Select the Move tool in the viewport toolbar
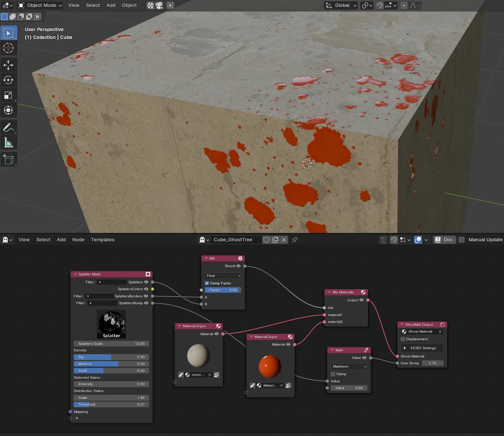The image size is (504, 436). (8, 65)
